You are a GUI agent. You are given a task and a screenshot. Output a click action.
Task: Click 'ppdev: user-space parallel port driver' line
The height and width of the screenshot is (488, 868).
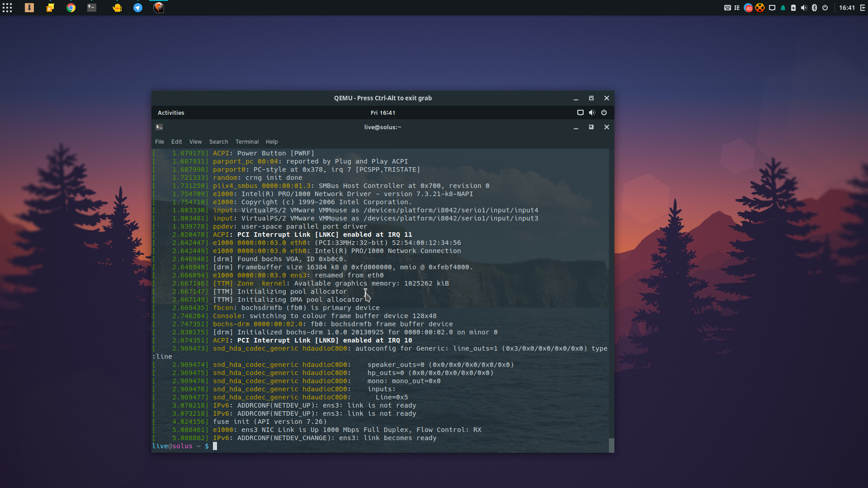[290, 226]
